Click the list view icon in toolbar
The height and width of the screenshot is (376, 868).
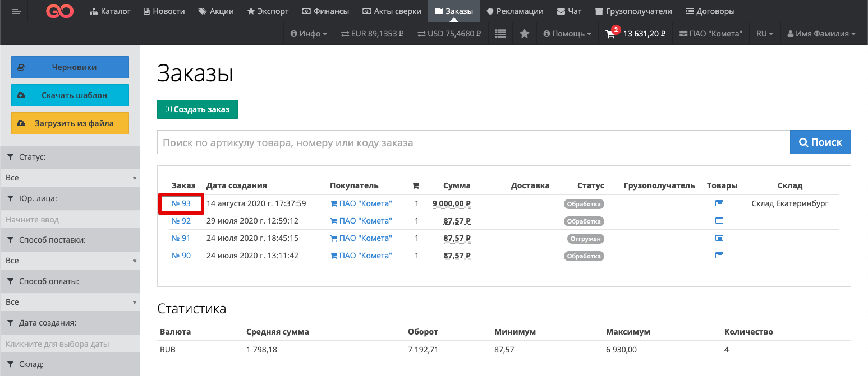pyautogui.click(x=500, y=34)
